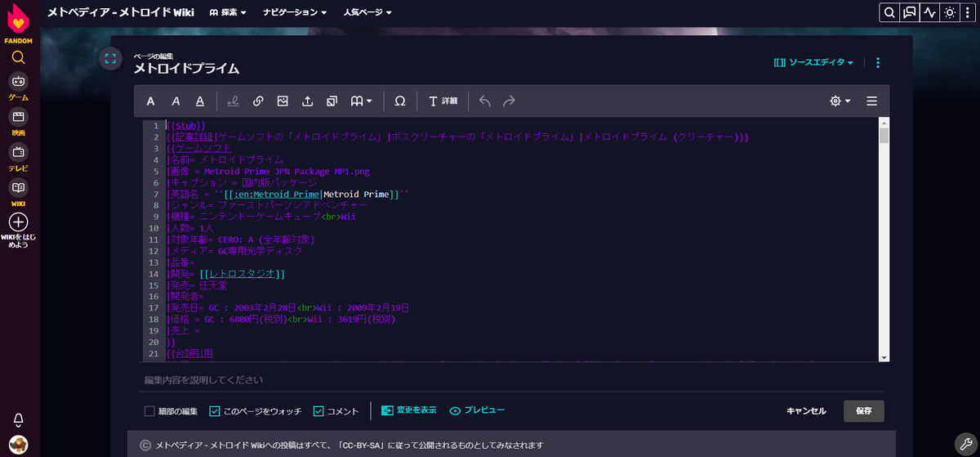Click line 11 text CERO: A (全年齢対象)
Viewport: 980px width, 457px height.
tap(266, 240)
